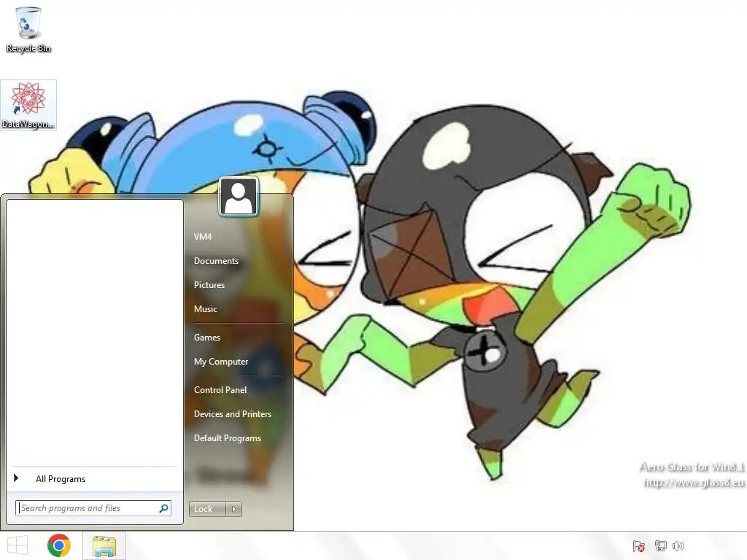Viewport: 747px width, 560px height.
Task: Expand the arrow next to Lock
Action: [x=234, y=509]
